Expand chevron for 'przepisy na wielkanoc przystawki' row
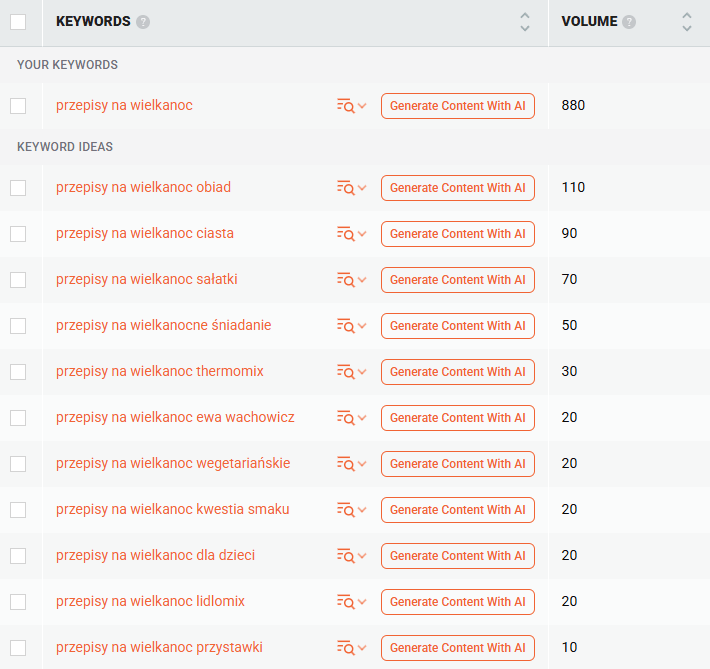 (x=362, y=648)
